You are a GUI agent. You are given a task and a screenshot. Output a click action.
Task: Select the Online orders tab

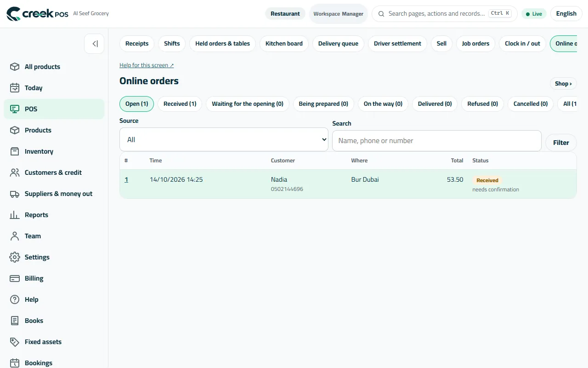[x=564, y=44]
